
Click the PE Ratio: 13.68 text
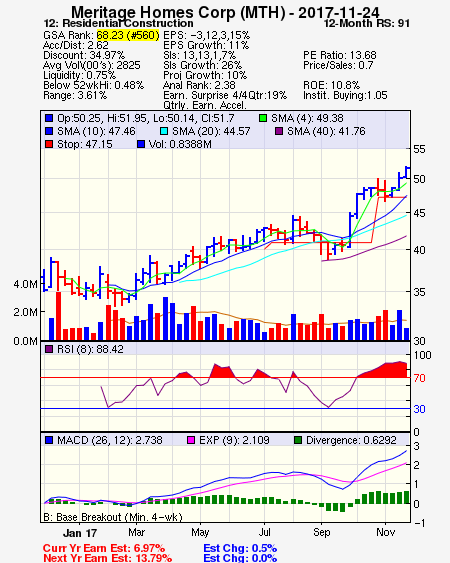coord(340,55)
